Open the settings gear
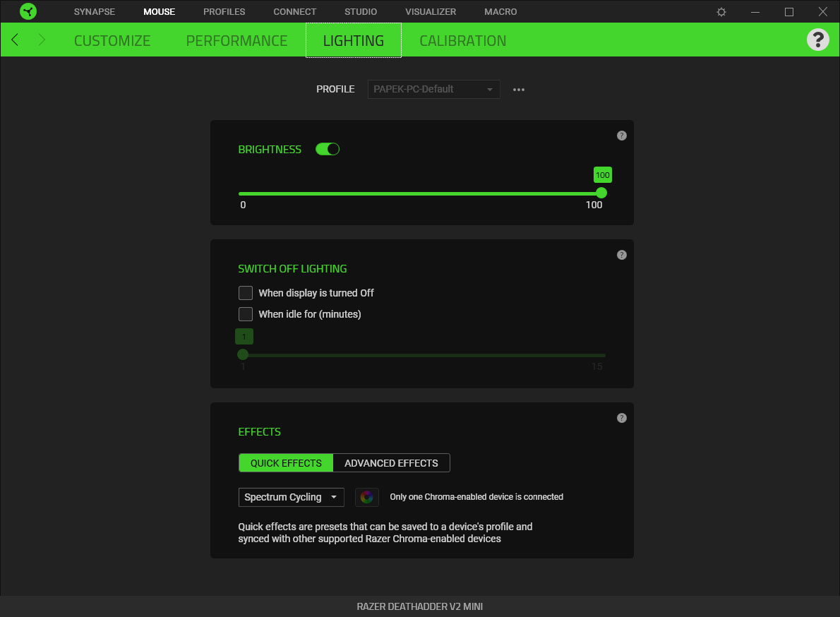 coord(721,12)
